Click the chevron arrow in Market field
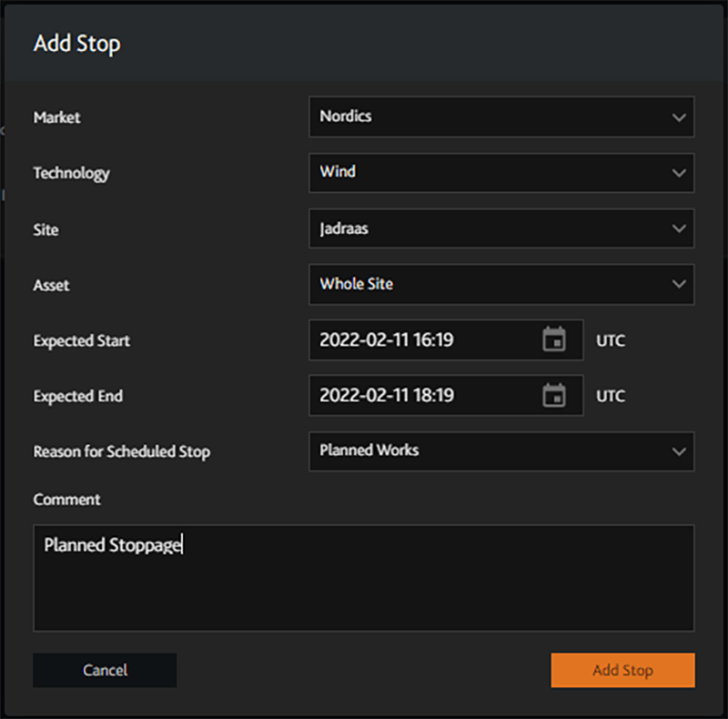Image resolution: width=728 pixels, height=719 pixels. (678, 117)
